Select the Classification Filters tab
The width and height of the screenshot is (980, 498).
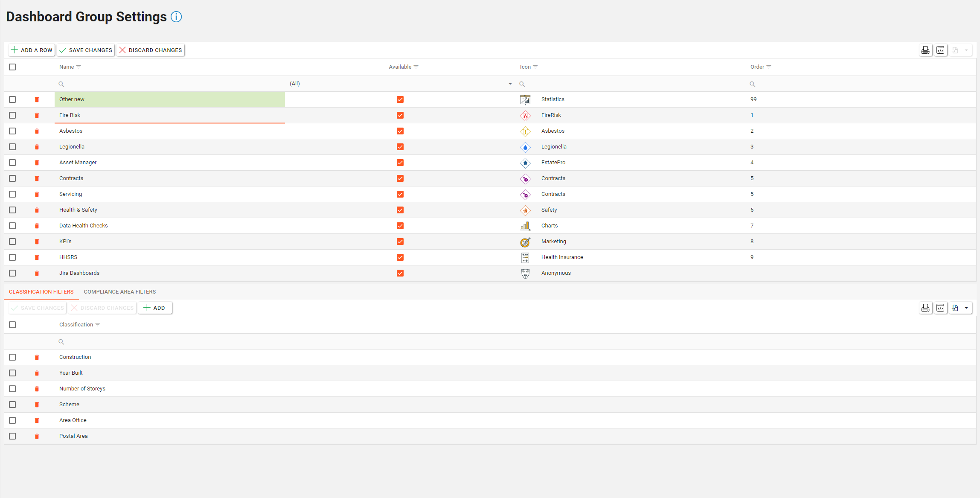point(41,292)
